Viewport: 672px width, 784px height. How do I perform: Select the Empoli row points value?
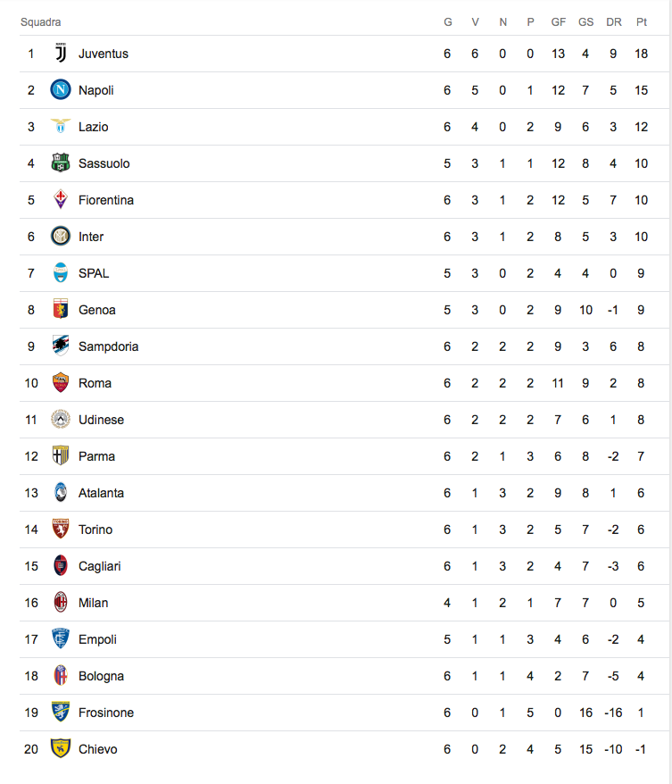click(x=641, y=639)
